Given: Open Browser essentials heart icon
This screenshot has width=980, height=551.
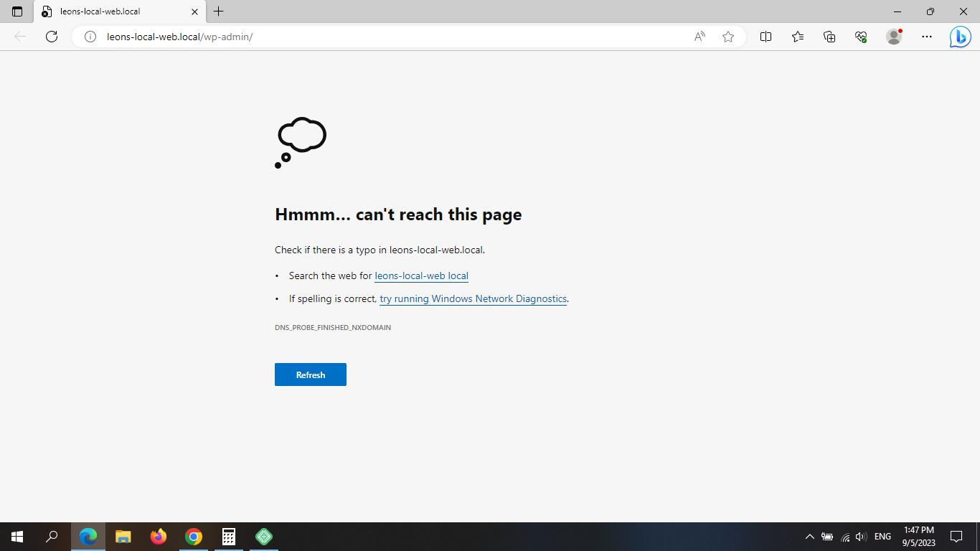Looking at the screenshot, I should tap(862, 37).
